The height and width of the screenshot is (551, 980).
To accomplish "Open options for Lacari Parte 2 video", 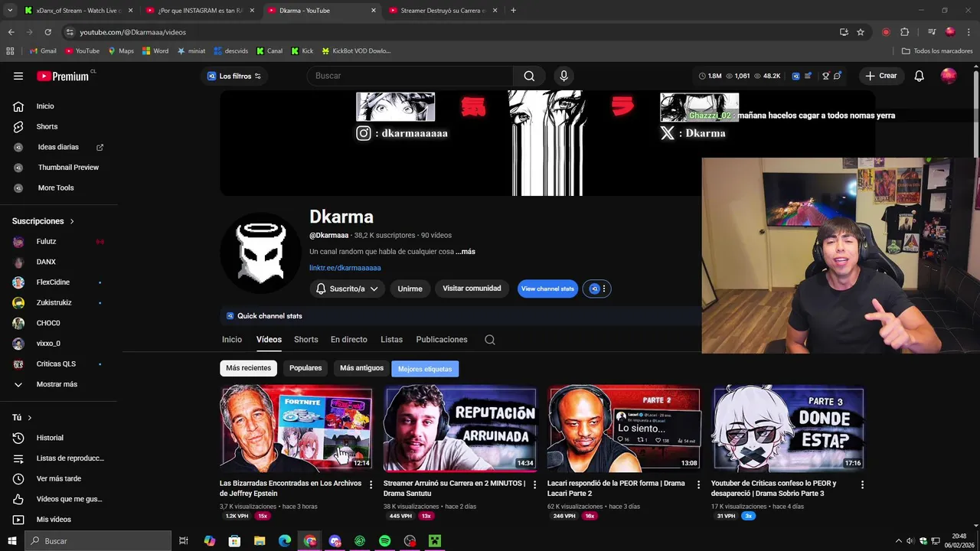I will click(x=698, y=484).
